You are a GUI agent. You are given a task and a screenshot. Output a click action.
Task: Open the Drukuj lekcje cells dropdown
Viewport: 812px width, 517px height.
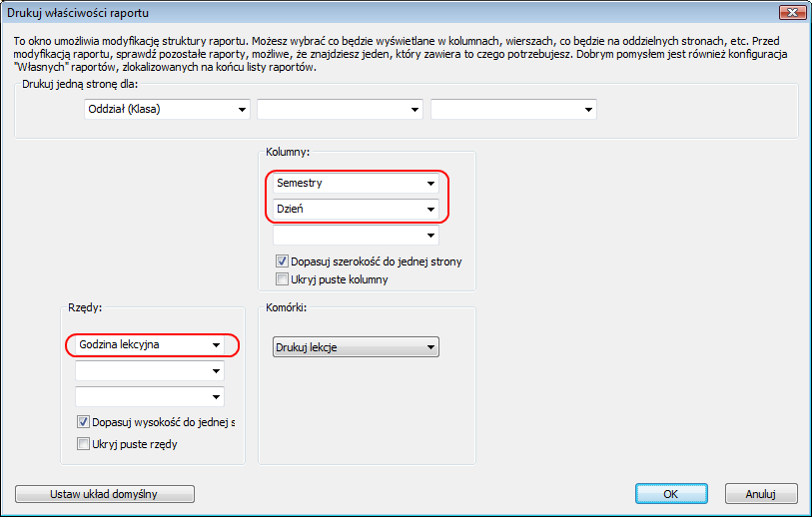(x=356, y=347)
